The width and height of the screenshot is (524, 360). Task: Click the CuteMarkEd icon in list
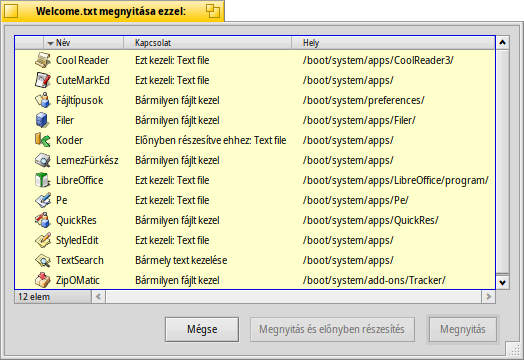tap(43, 80)
